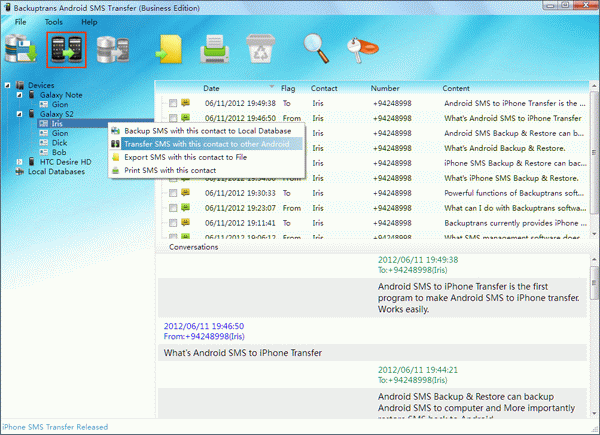Click the 2012/06/11 19:44:21 conversation timestamp
Image resolution: width=600 pixels, height=435 pixels.
coord(418,370)
